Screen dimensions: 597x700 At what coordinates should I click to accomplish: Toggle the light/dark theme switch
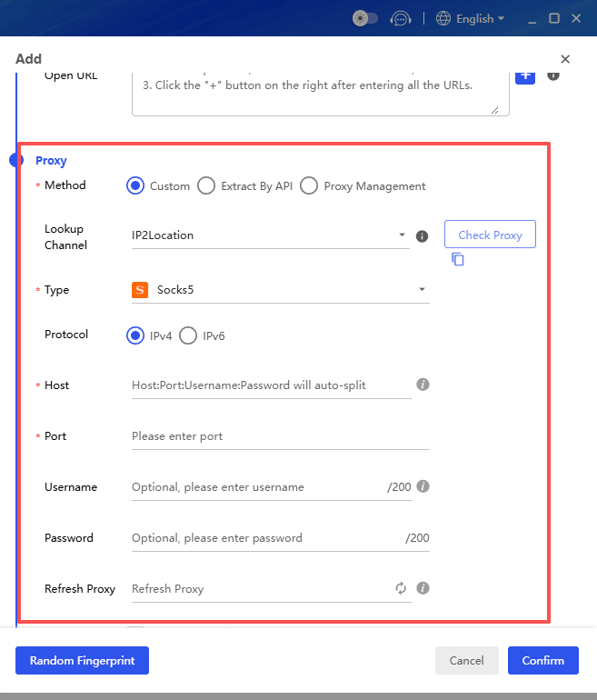(364, 18)
